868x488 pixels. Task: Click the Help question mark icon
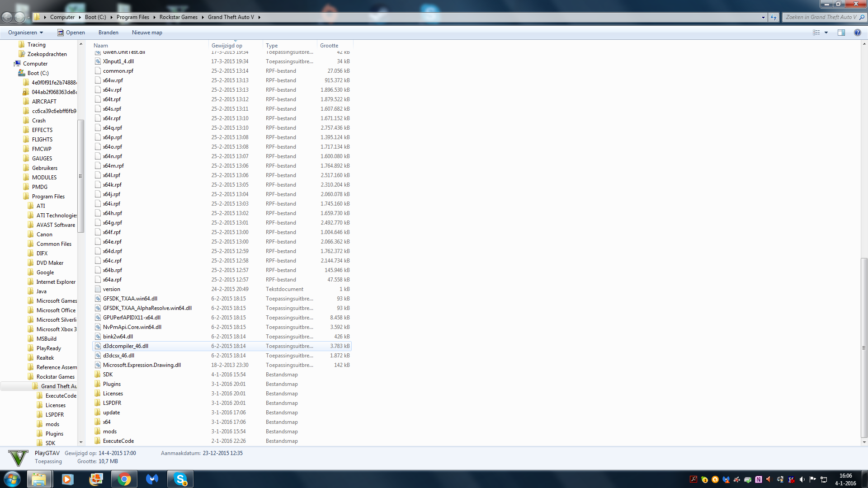pos(857,33)
